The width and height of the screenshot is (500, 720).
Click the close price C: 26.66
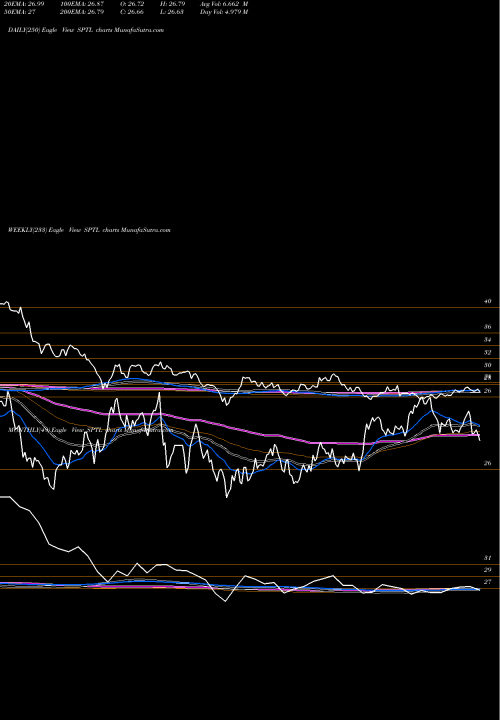pos(132,12)
